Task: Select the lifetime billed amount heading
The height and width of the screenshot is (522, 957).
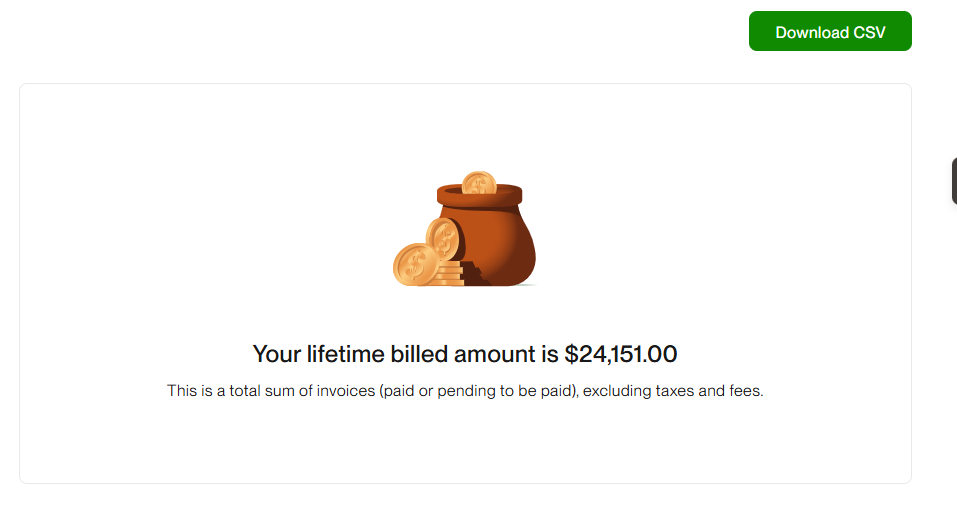Action: (465, 354)
